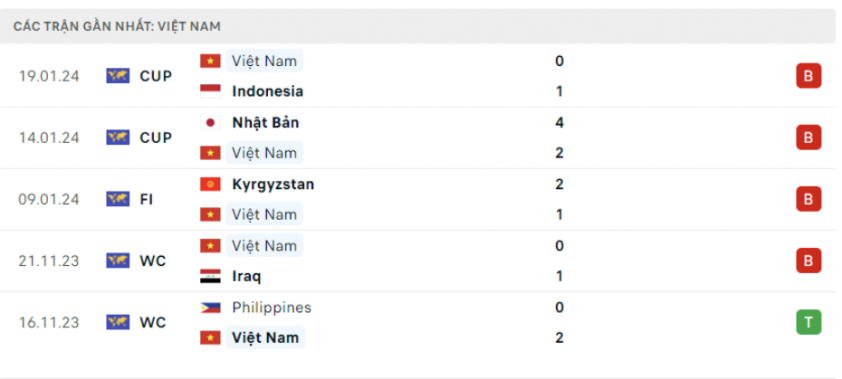Open team link Indonesia
842x379 pixels.
click(x=267, y=91)
